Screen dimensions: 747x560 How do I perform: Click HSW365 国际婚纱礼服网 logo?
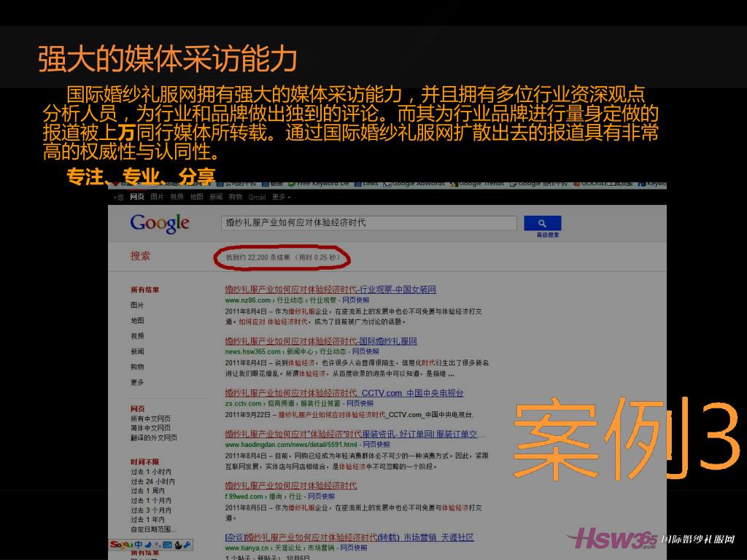coord(650,539)
